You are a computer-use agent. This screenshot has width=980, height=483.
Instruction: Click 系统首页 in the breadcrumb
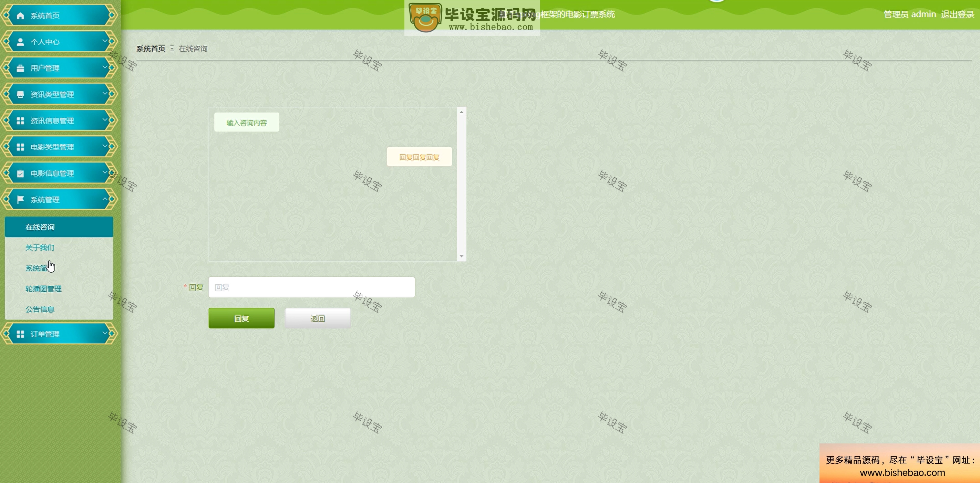(x=151, y=49)
